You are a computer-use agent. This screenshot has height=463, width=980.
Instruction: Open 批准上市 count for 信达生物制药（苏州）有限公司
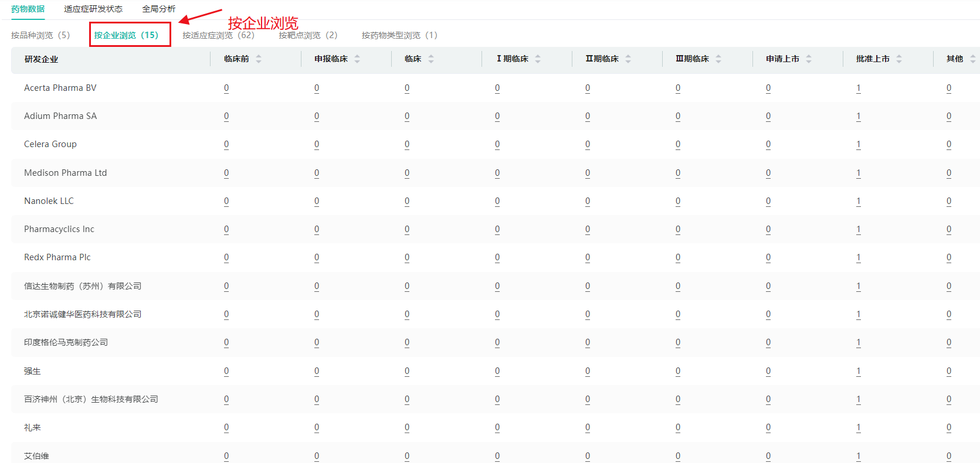(859, 287)
